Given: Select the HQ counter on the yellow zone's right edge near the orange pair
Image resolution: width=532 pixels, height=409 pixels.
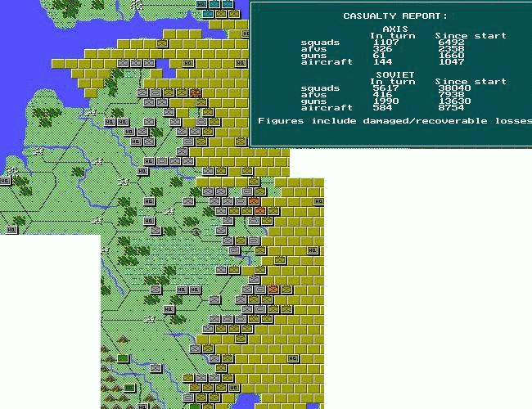Looking at the screenshot, I should tap(318, 201).
